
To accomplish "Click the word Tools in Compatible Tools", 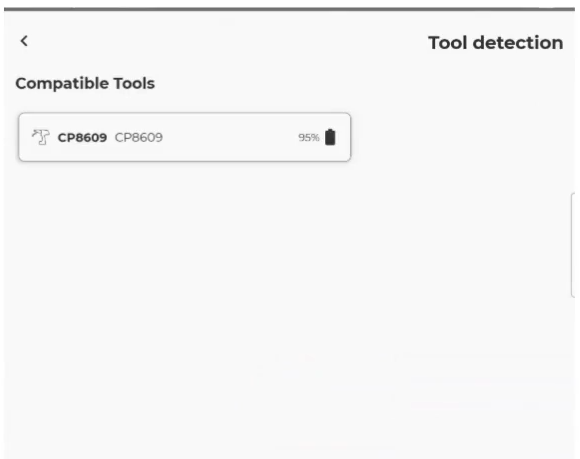I will point(134,84).
